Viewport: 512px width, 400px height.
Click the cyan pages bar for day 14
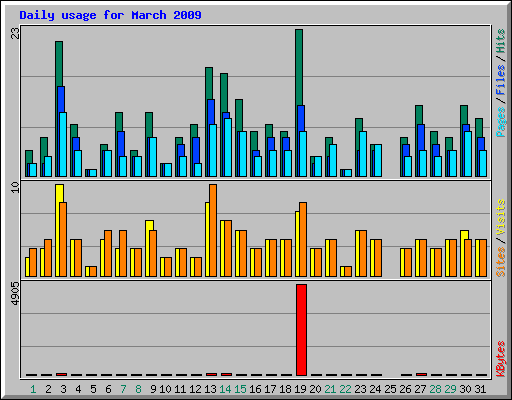click(x=228, y=147)
